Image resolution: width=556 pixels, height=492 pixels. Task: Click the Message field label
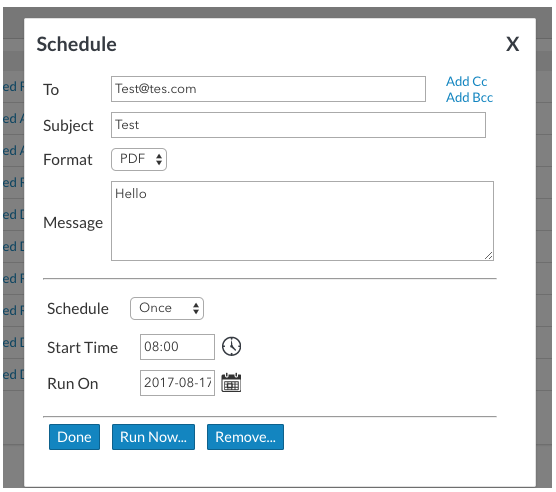(73, 223)
